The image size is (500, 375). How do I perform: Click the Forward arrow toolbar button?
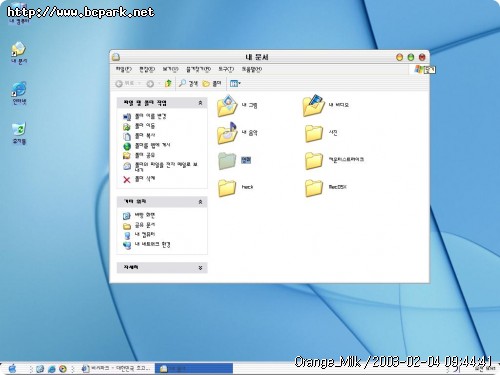click(150, 84)
